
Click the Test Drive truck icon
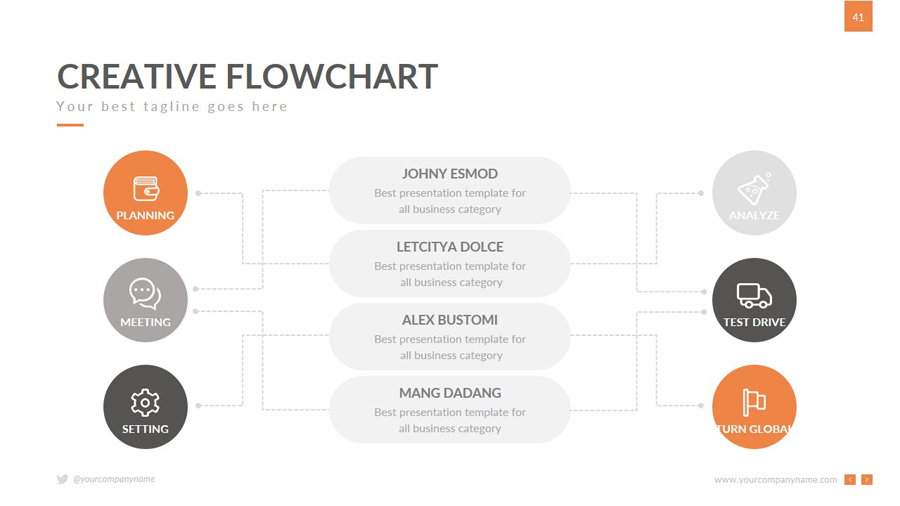[x=754, y=295]
